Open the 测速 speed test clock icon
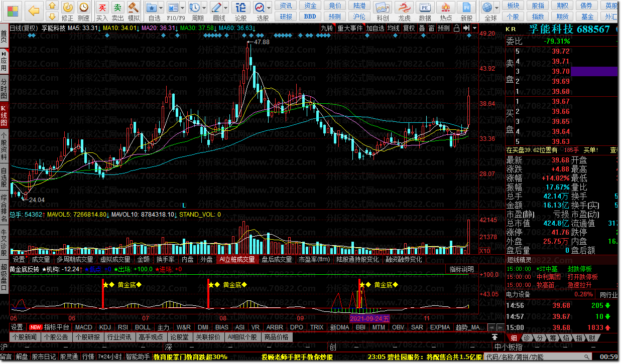The height and width of the screenshot is (364, 622). tap(84, 7)
